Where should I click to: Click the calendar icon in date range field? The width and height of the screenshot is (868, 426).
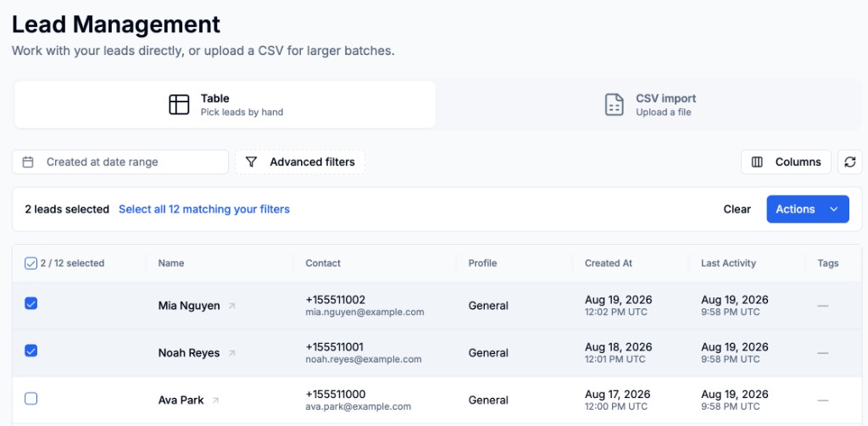(x=28, y=162)
